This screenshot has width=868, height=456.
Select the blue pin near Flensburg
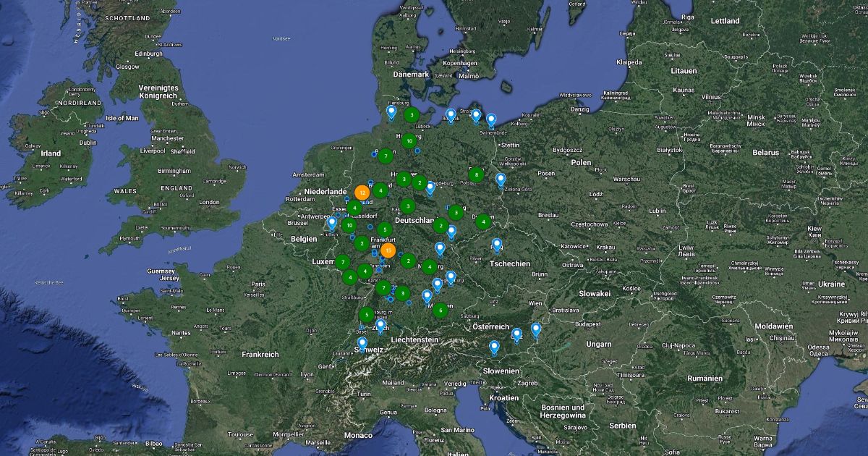coord(391,111)
